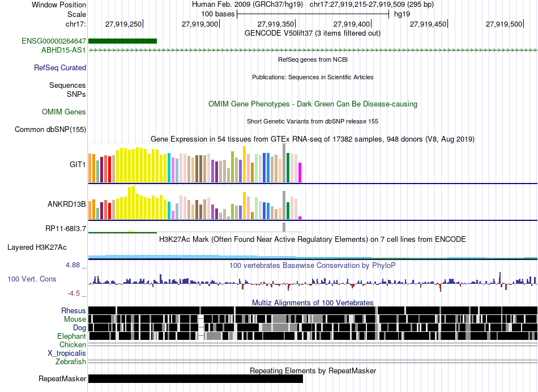
Task: Click the 27,919,400 ruler tick label
Action: (x=351, y=24)
